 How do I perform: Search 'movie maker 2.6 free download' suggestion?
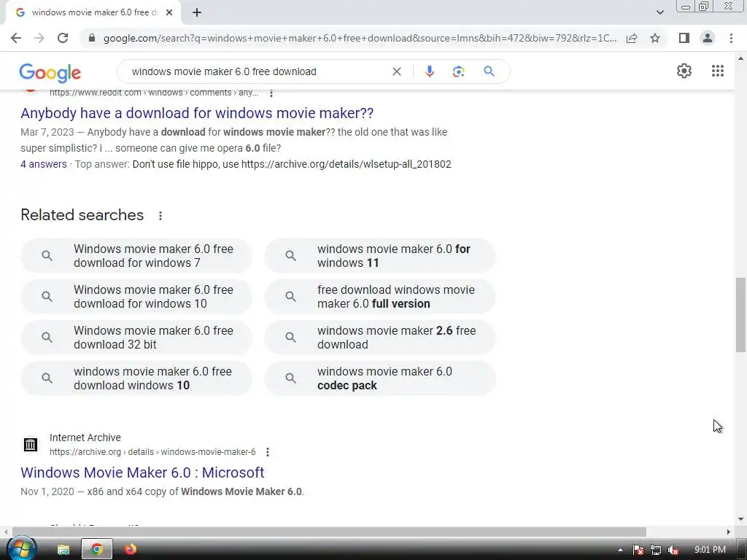click(x=380, y=337)
